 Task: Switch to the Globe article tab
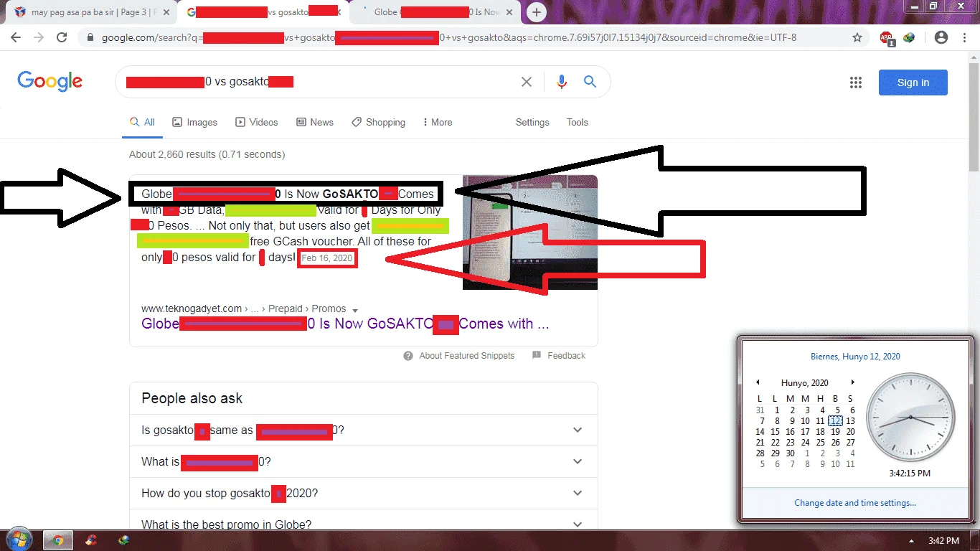435,12
